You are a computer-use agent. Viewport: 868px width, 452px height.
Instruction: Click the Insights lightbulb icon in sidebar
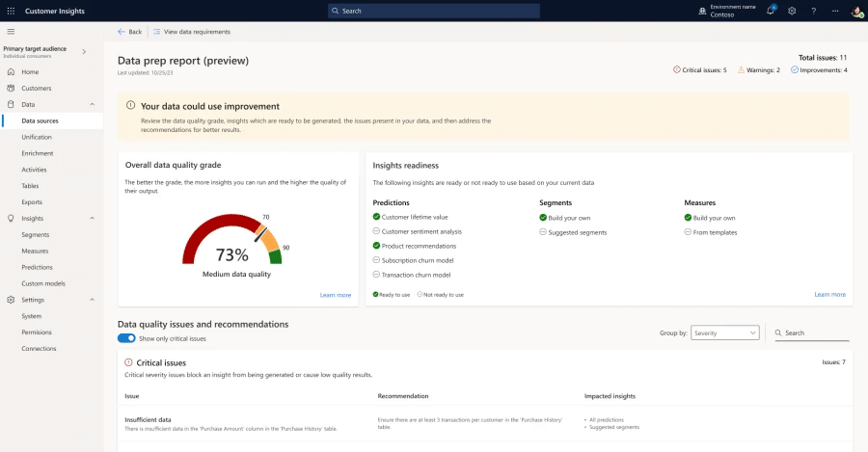(11, 219)
